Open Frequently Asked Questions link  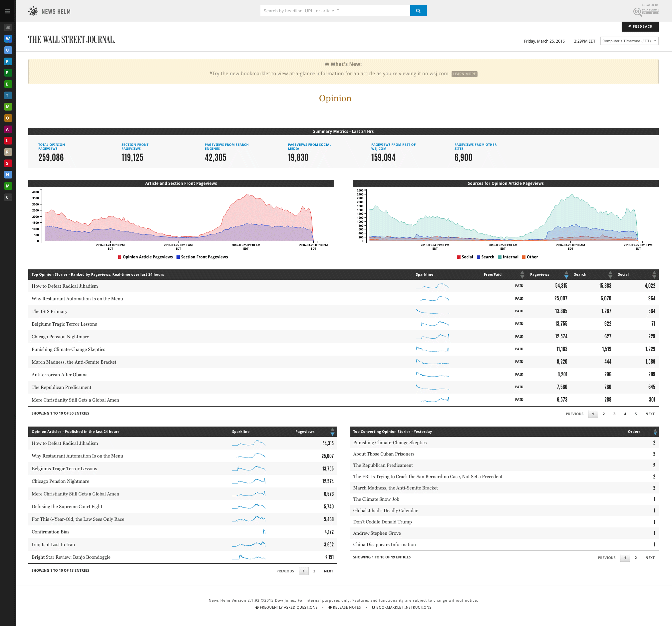click(286, 607)
